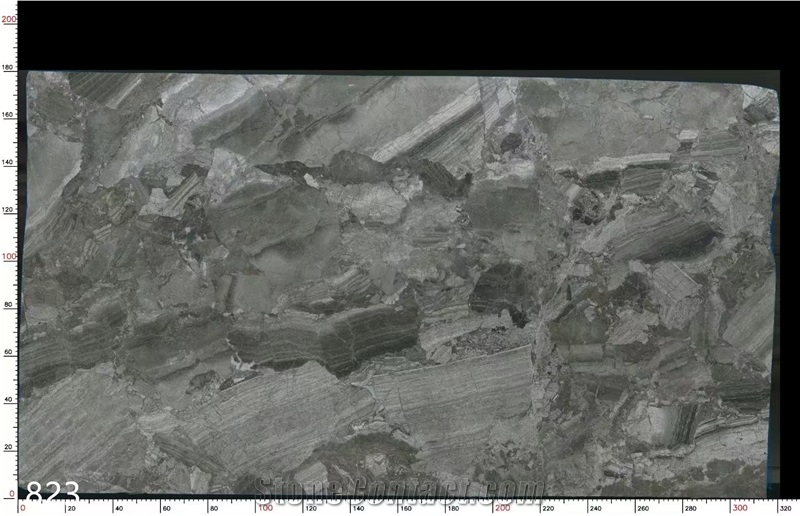
Task: Select the red 300 mark on horizontal ruler
Action: click(740, 508)
